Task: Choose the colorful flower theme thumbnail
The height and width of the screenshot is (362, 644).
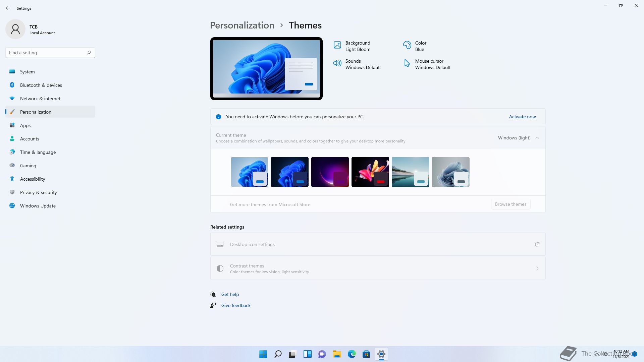Action: tap(370, 172)
